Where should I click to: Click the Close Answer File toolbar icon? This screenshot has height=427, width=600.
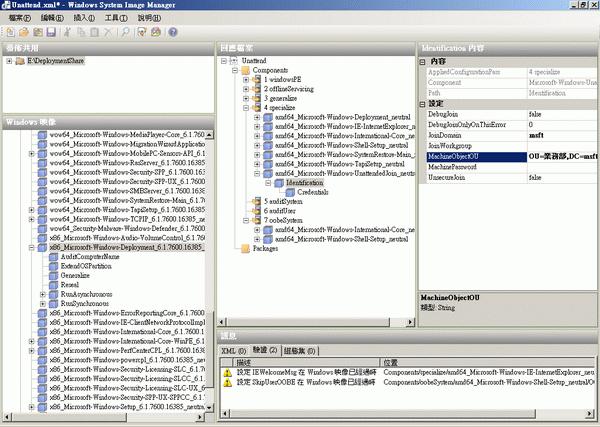38,33
